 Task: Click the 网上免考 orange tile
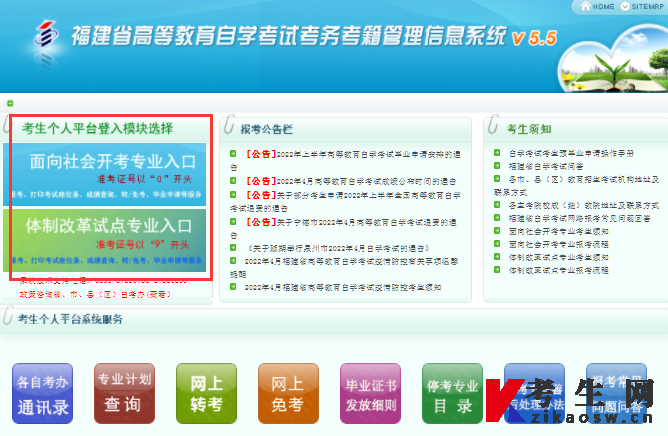coord(288,393)
